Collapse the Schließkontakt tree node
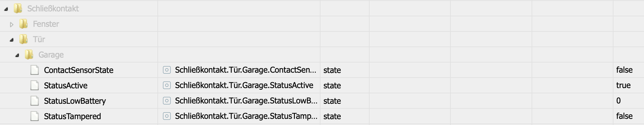The image size is (644, 125). click(6, 9)
